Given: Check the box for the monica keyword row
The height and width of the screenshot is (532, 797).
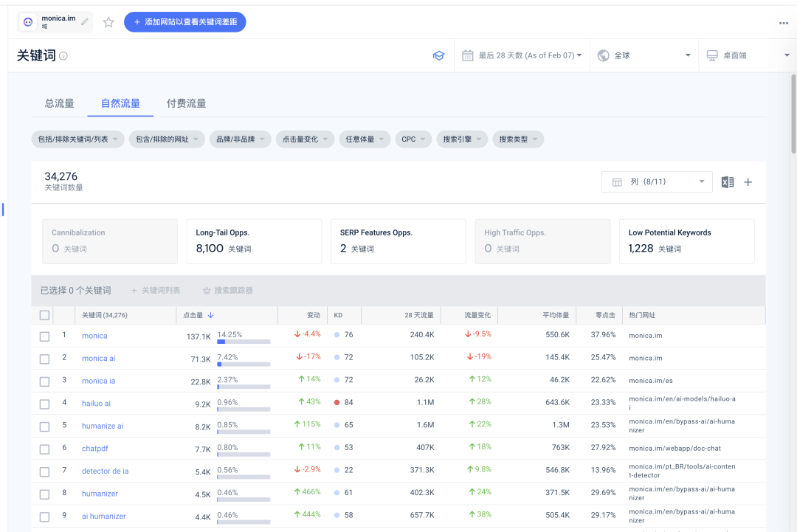Looking at the screenshot, I should [45, 336].
